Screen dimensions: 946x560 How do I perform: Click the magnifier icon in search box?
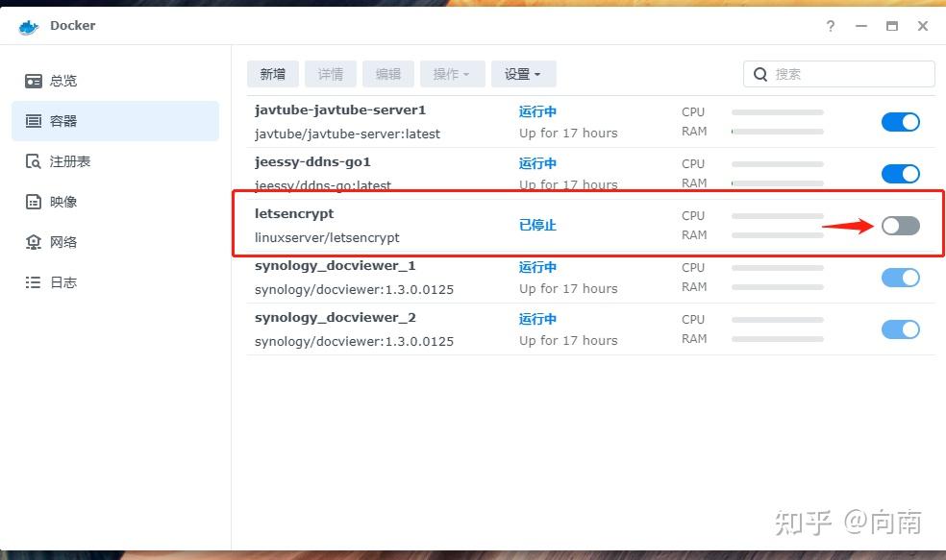point(760,74)
